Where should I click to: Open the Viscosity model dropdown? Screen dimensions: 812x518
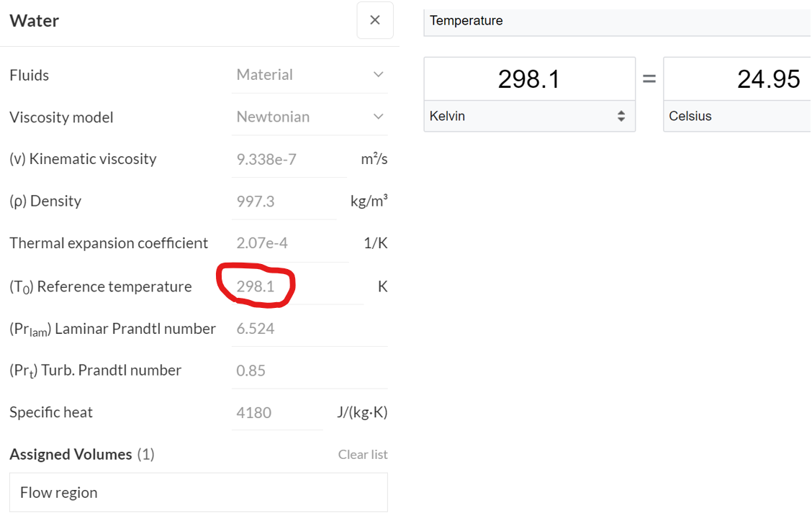tap(310, 117)
